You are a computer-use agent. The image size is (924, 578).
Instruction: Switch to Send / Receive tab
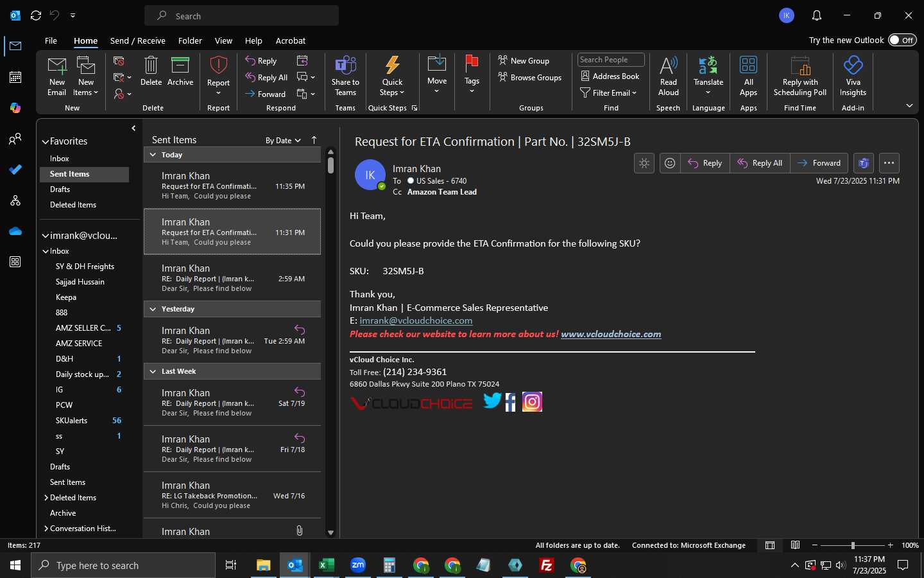click(x=138, y=40)
